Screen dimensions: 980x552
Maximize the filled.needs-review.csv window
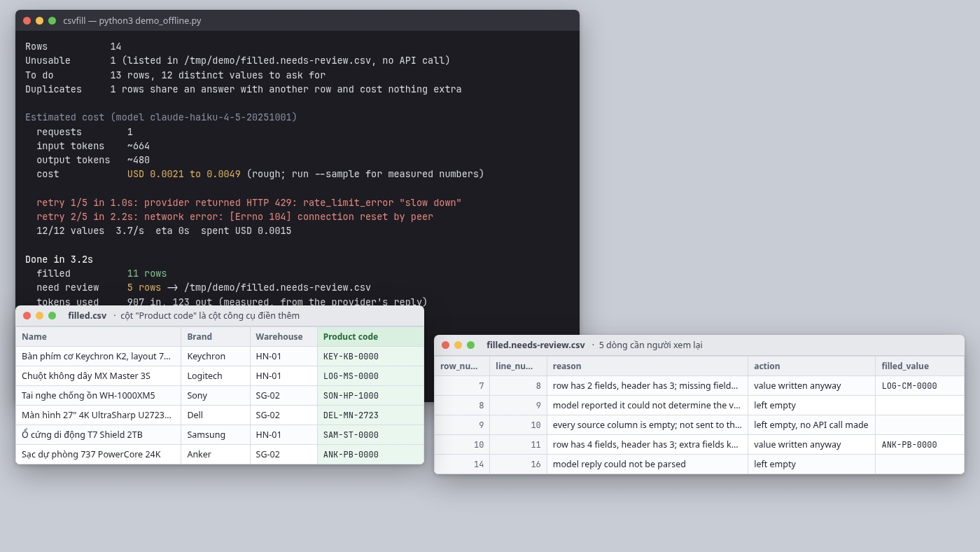[470, 345]
